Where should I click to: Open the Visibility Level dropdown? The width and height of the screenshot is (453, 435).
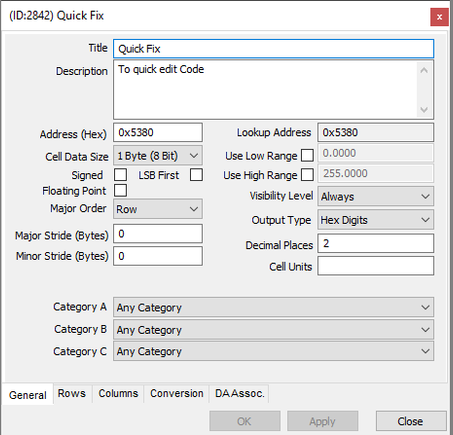[376, 196]
